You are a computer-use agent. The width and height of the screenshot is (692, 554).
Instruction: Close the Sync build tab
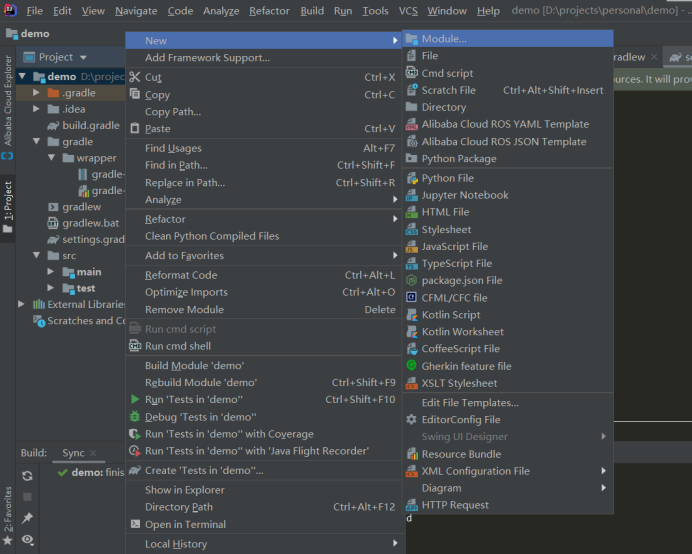(x=93, y=453)
